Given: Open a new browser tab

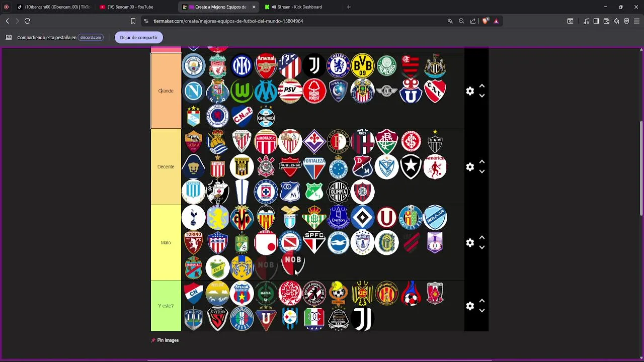Looking at the screenshot, I should tap(349, 7).
